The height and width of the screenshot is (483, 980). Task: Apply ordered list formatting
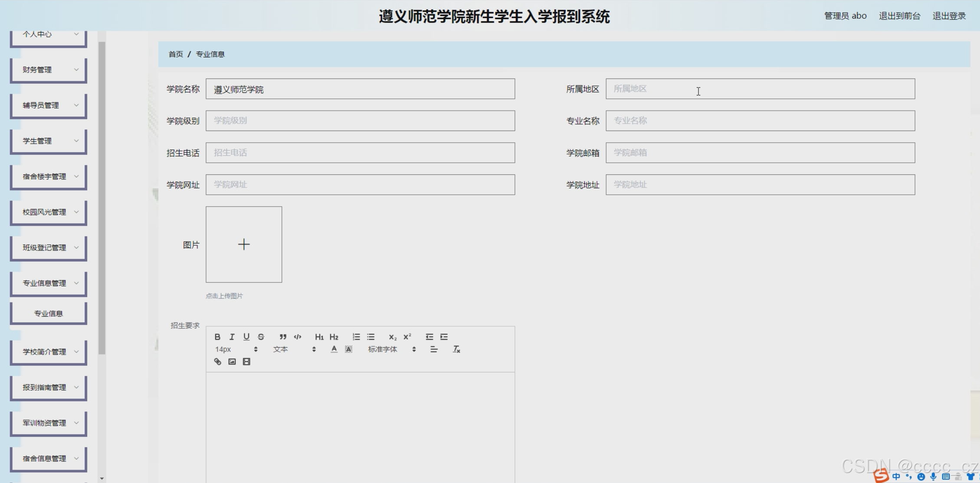[x=356, y=337]
